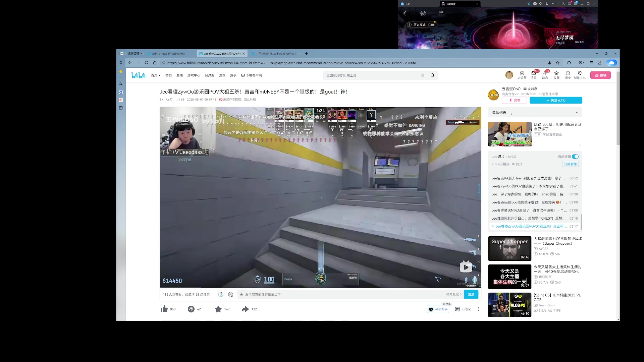Expand the 弹幕列表 panel chevron
644x362 pixels.
tap(577, 113)
